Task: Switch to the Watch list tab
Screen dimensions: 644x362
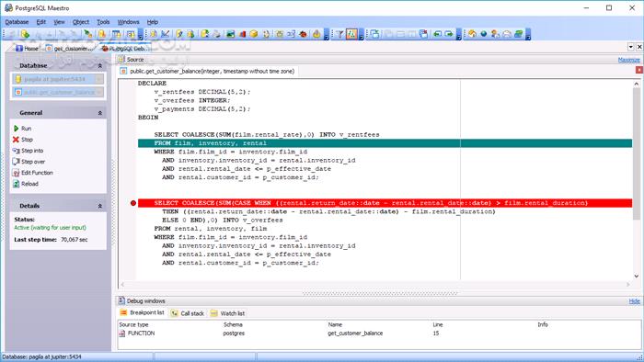Action: click(x=227, y=313)
